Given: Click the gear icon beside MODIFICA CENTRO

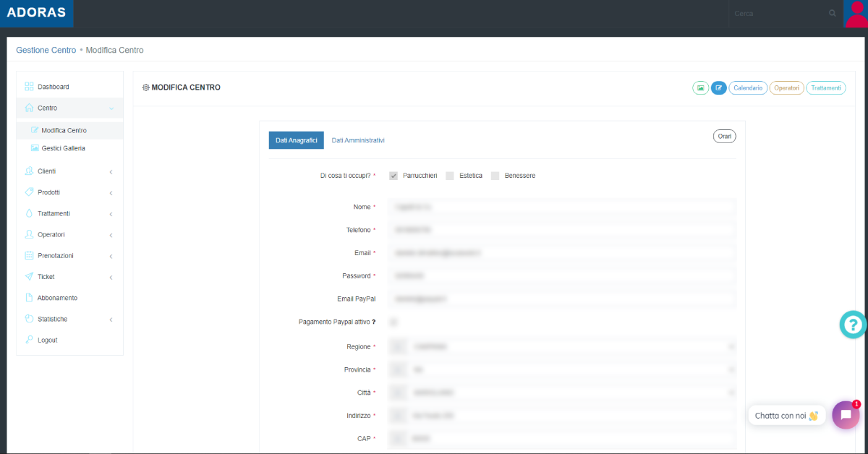Looking at the screenshot, I should 146,87.
